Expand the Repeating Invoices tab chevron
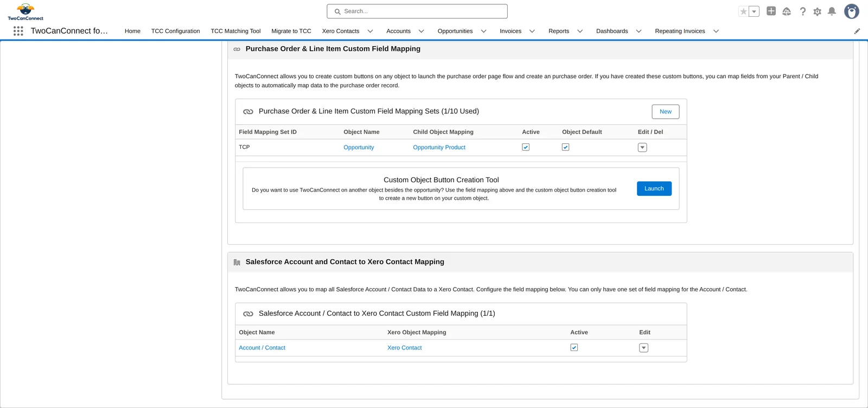Screen dimensions: 868x408 click(716, 31)
